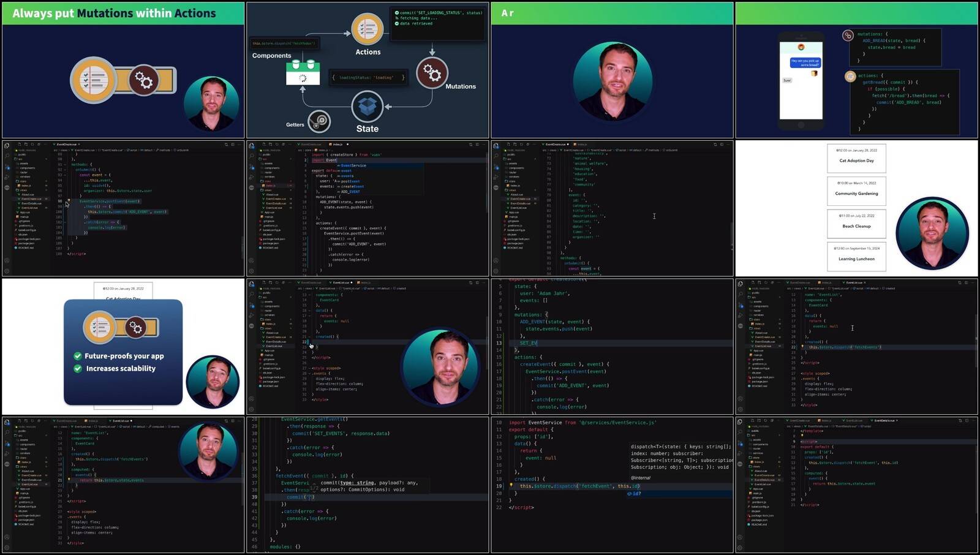Screen dimensions: 980x555
Task: Click the 'State' box icon in the diagram
Action: (367, 106)
